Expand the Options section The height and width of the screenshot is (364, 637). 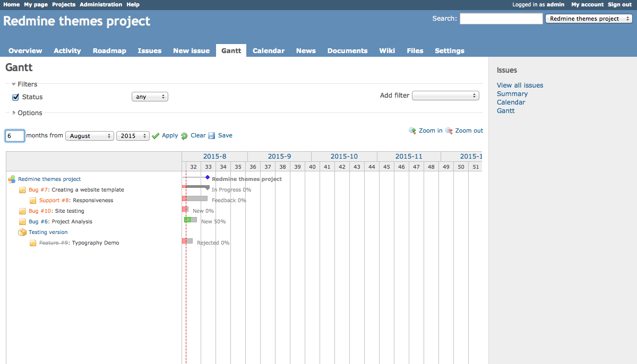coord(27,113)
